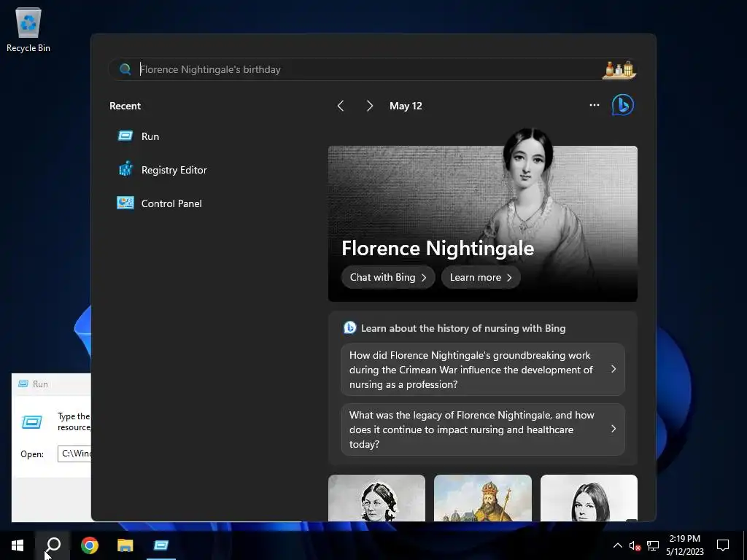Screen dimensions: 747x560
Task: Open Bing chat icon at top right
Action: click(623, 105)
